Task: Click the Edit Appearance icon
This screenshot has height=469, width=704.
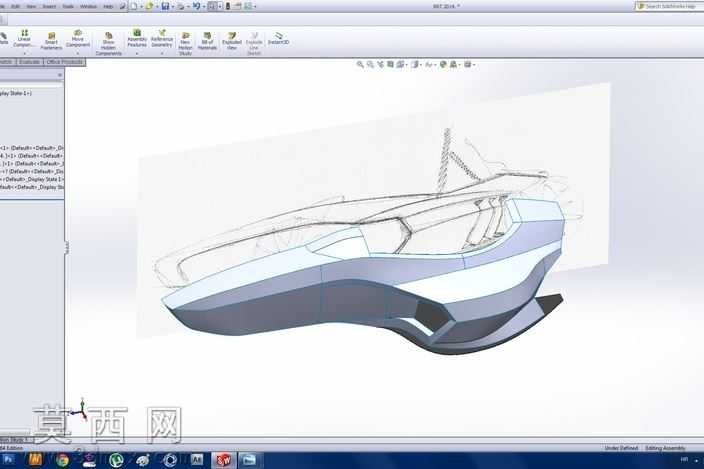Action: (x=443, y=65)
